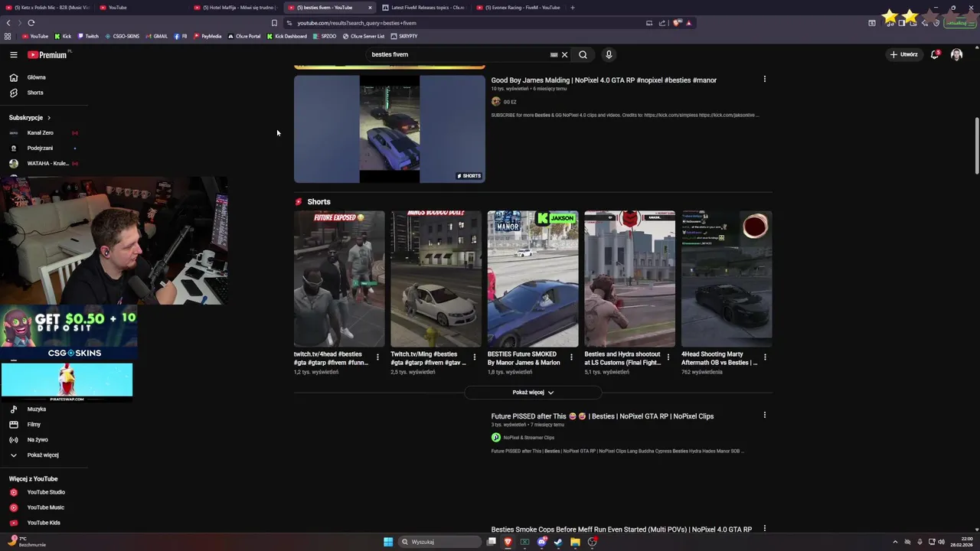The height and width of the screenshot is (551, 980).
Task: Click the YouTube Premium logo
Action: click(x=47, y=54)
